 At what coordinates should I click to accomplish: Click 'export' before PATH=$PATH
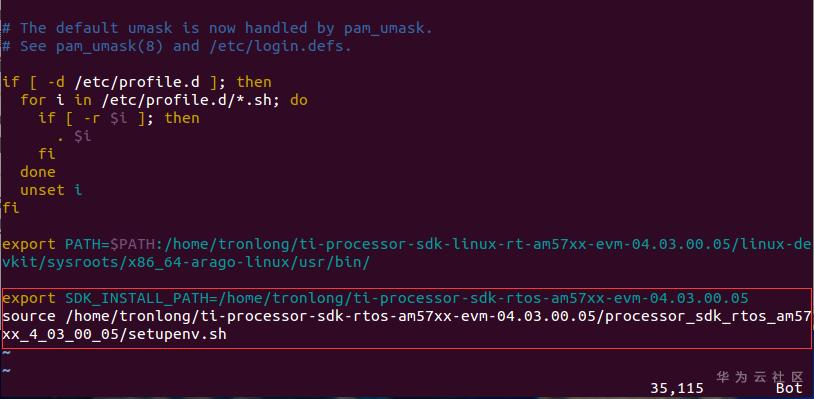click(29, 244)
